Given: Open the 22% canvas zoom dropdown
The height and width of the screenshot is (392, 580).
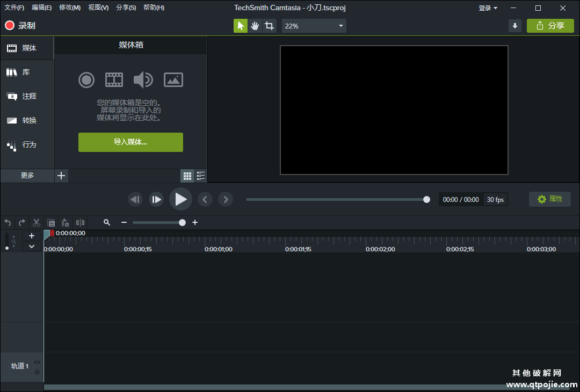Looking at the screenshot, I should point(314,26).
